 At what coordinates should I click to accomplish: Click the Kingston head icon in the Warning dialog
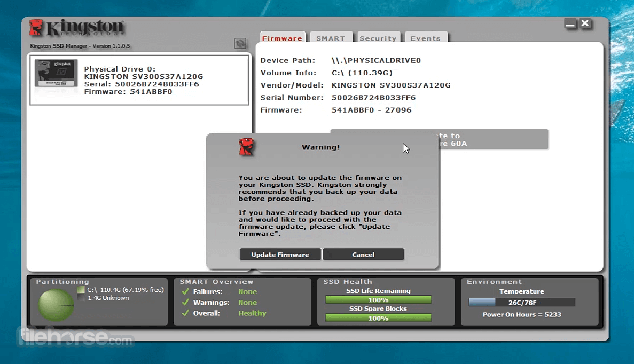tap(246, 147)
